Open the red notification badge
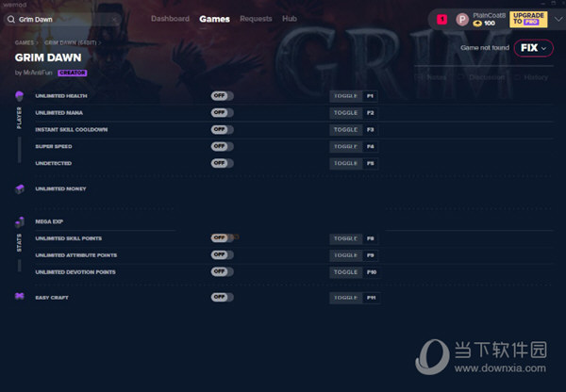Viewport: 566px width, 392px height. point(441,20)
